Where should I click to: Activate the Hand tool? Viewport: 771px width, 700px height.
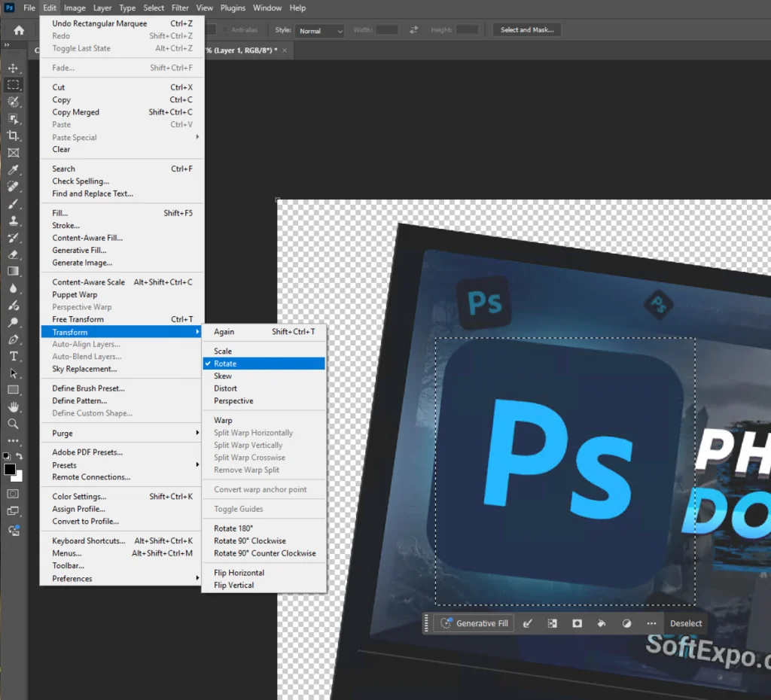coord(13,407)
